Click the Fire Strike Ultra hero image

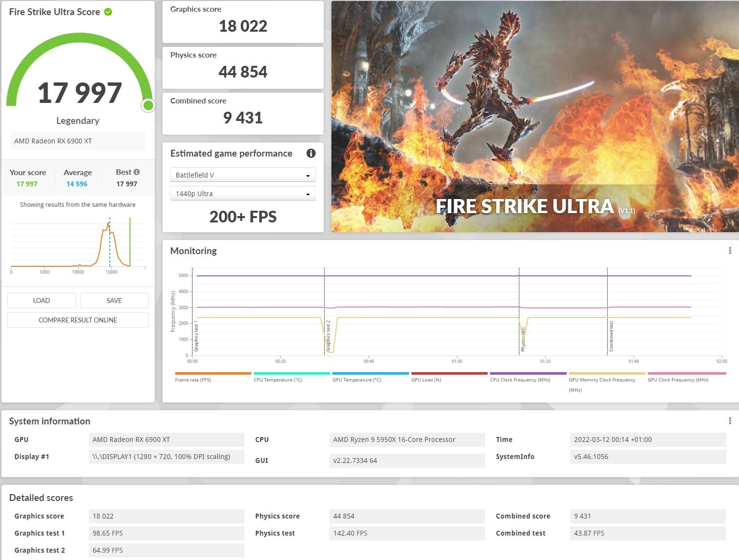tap(535, 117)
